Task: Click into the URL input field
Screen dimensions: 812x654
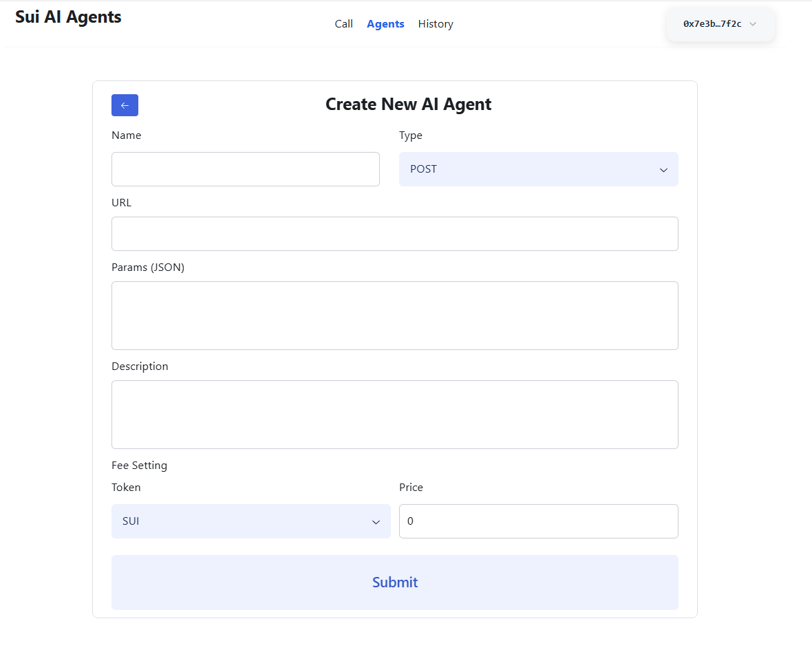Action: [394, 234]
